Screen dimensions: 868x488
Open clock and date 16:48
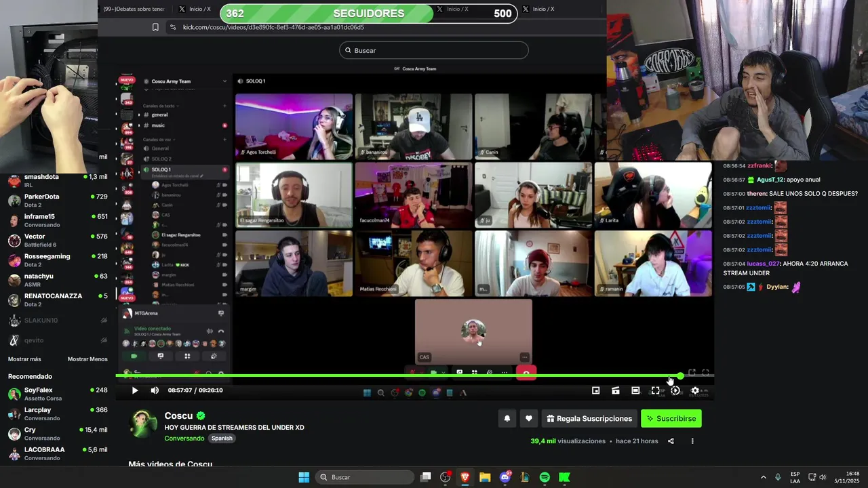[847, 477]
